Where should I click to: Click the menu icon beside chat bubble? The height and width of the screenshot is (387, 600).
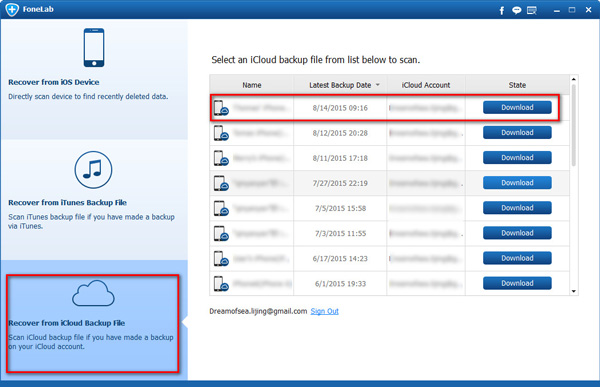[x=532, y=10]
